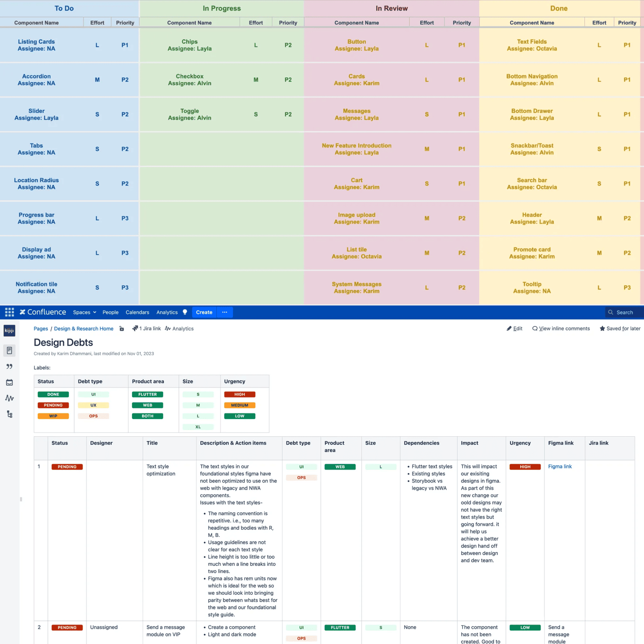Click the page restrictions unlock icon
Screen dimensions: 644x644
121,329
